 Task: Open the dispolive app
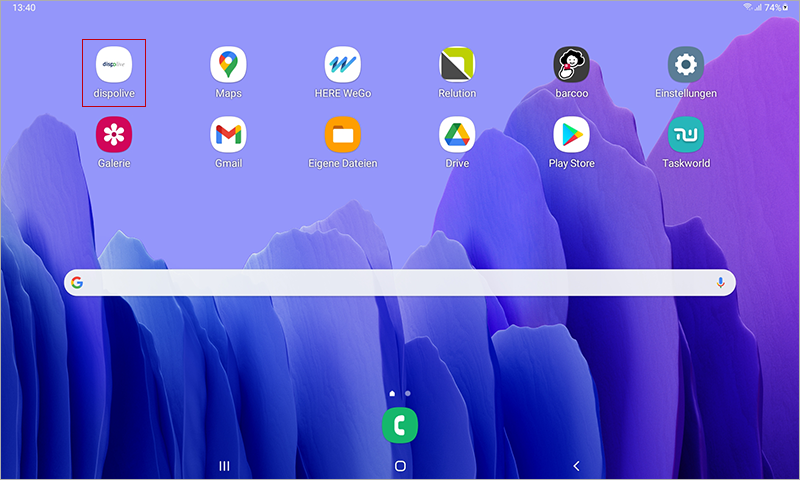[x=114, y=65]
